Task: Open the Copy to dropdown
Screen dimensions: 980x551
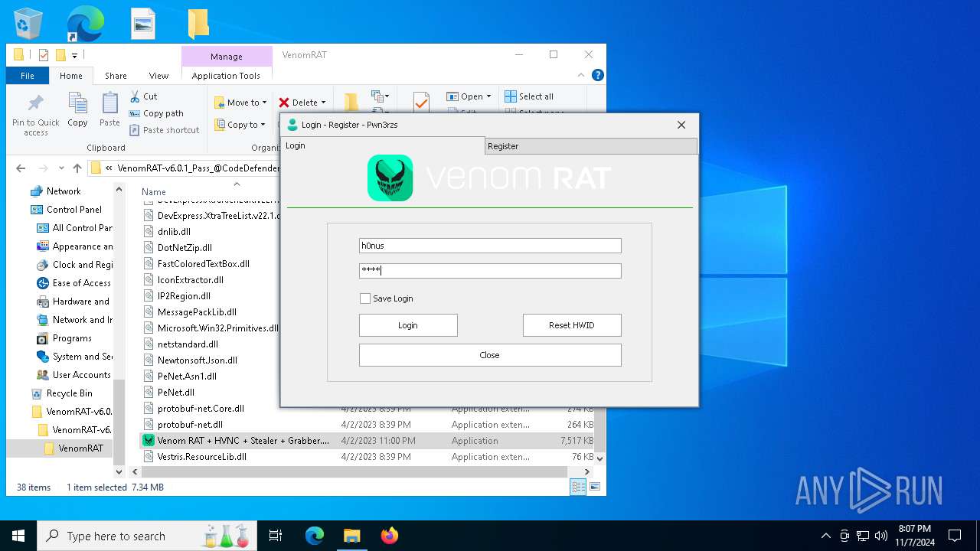Action: (x=240, y=125)
